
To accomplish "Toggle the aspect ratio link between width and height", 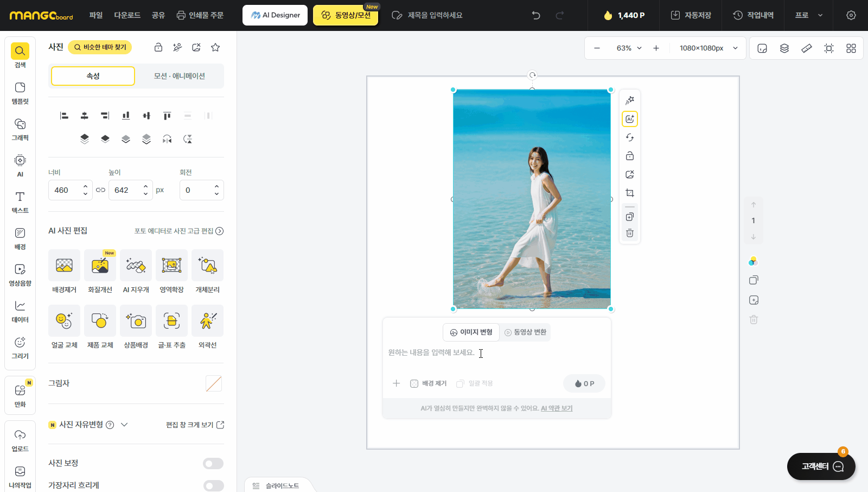I will click(x=100, y=190).
